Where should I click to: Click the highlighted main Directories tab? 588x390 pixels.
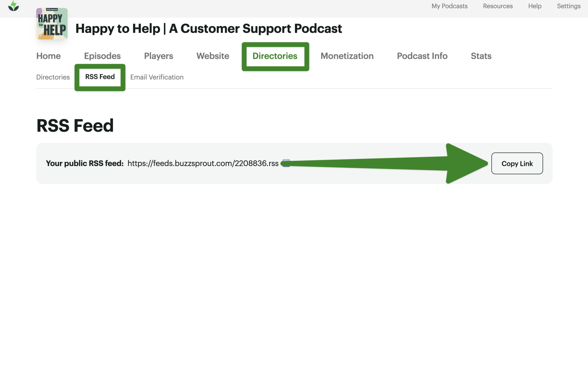pyautogui.click(x=275, y=56)
